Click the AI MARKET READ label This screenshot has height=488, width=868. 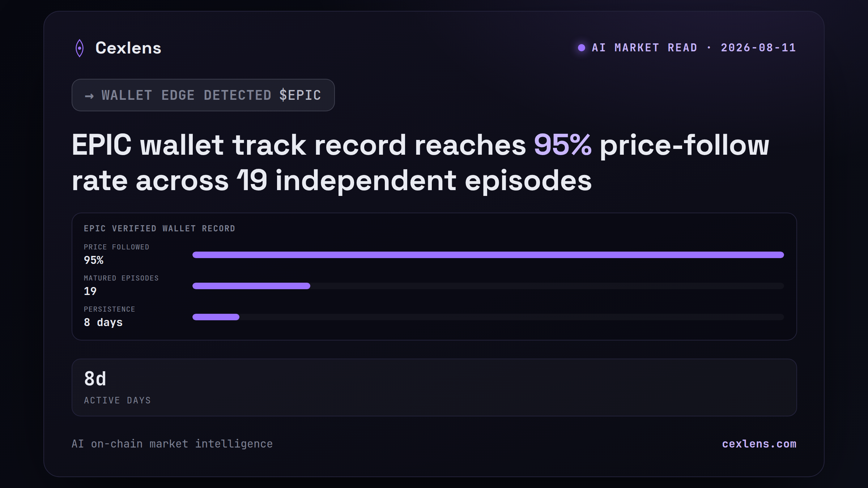coord(644,48)
